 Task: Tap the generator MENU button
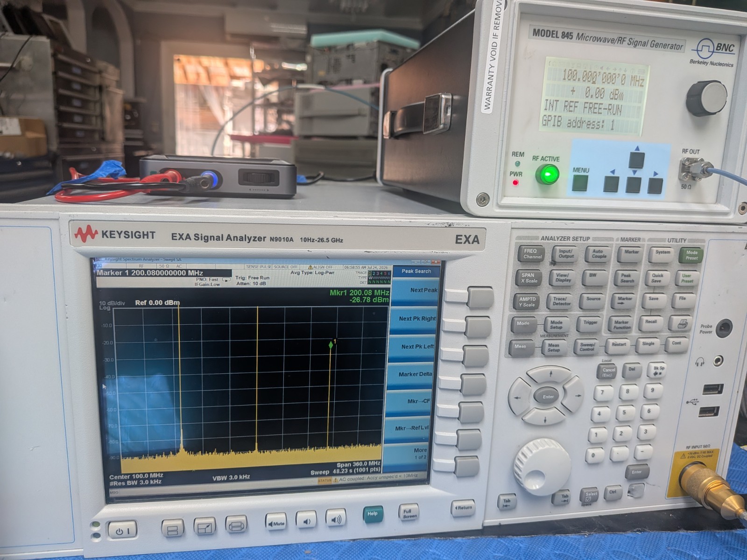coord(580,183)
